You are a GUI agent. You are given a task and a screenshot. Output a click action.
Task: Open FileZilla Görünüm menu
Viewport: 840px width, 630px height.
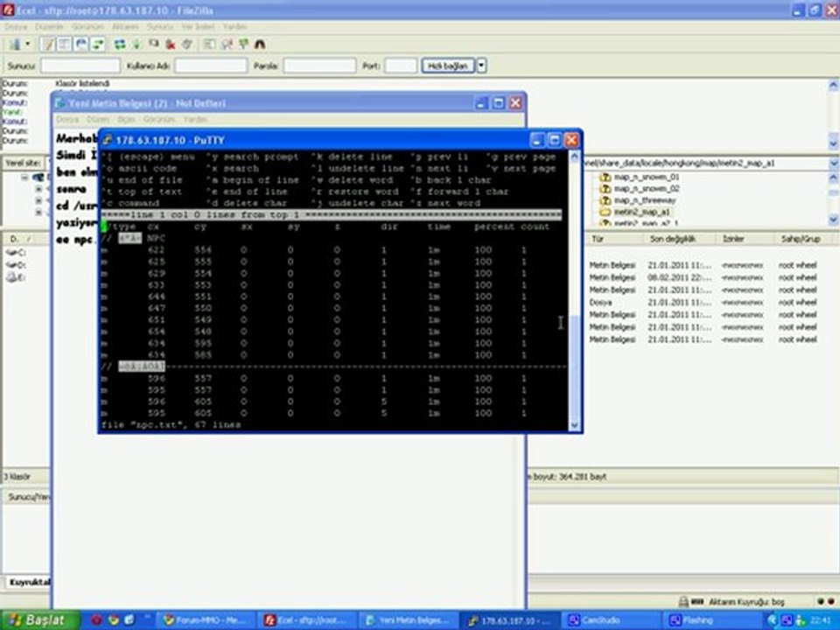pos(87,26)
